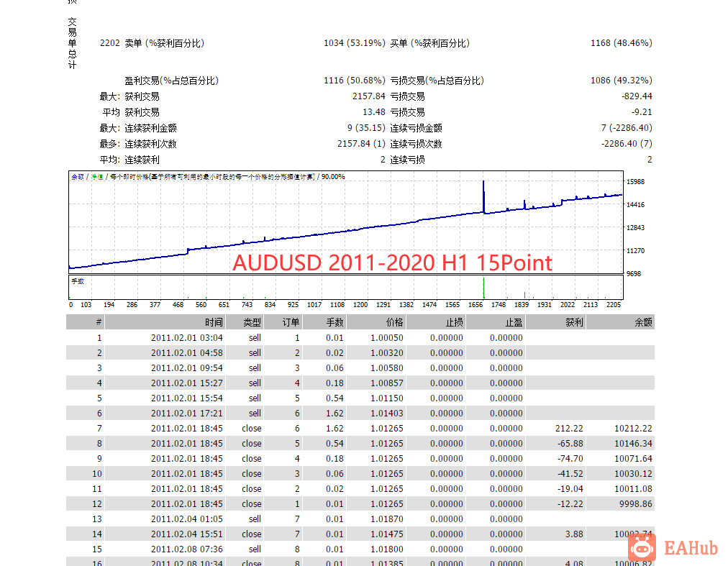The height and width of the screenshot is (566, 728).
Task: Click price 1.00320 in row 2
Action: click(x=387, y=353)
